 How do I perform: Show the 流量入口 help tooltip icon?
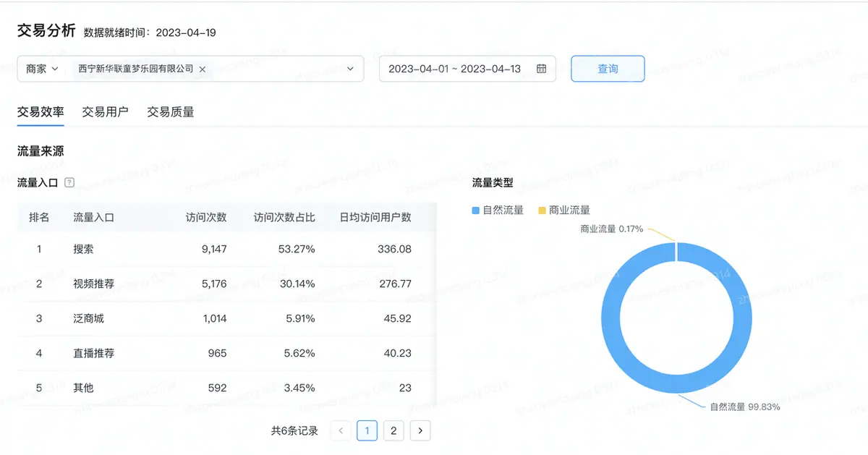(69, 183)
